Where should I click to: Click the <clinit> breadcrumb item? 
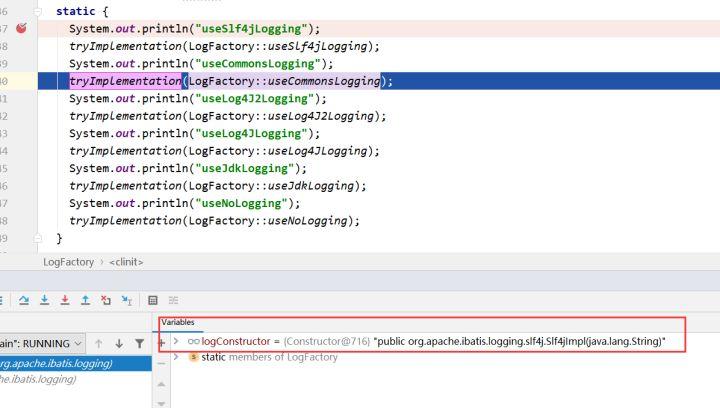point(125,261)
